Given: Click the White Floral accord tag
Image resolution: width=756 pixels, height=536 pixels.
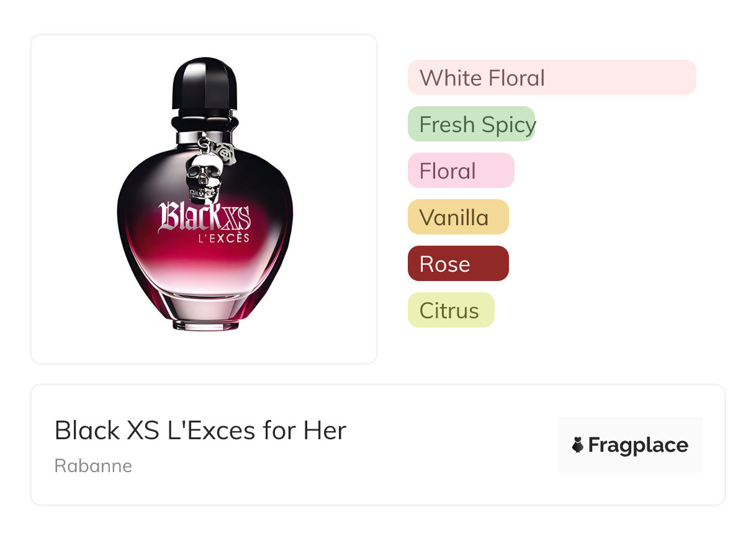Looking at the screenshot, I should pyautogui.click(x=551, y=78).
